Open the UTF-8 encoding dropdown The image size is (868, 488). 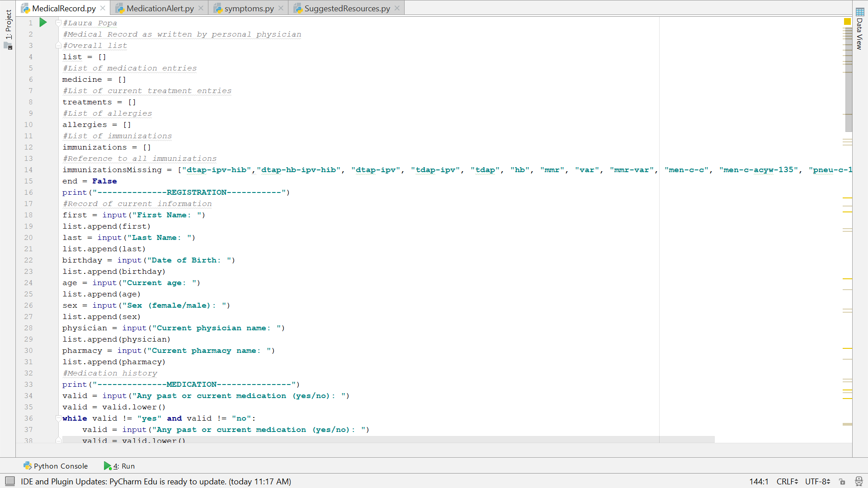pyautogui.click(x=817, y=481)
